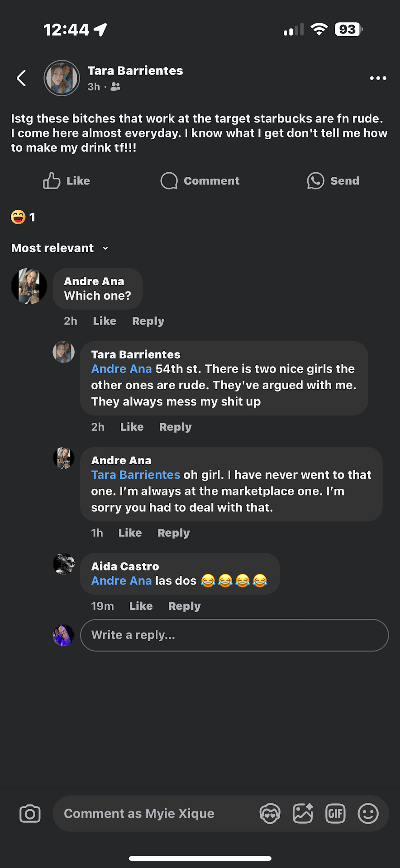Reply to Aida Castro's comment
This screenshot has width=400, height=868.
184,606
